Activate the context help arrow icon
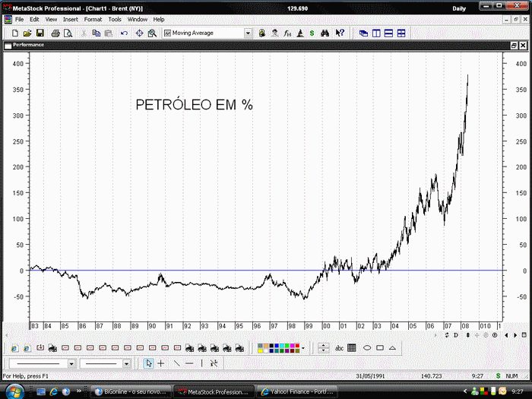This screenshot has height=399, width=532. pos(340,33)
